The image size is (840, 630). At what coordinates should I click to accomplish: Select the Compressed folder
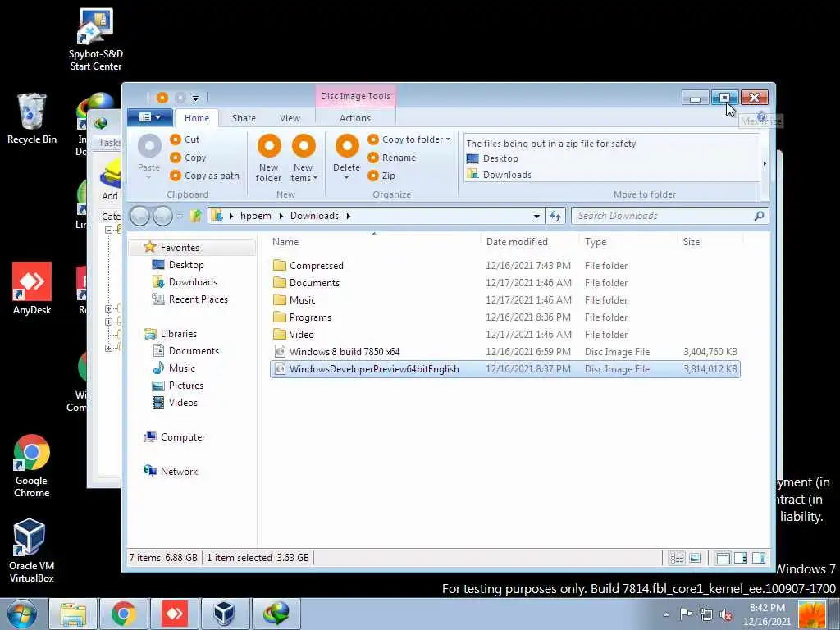coord(504,266)
